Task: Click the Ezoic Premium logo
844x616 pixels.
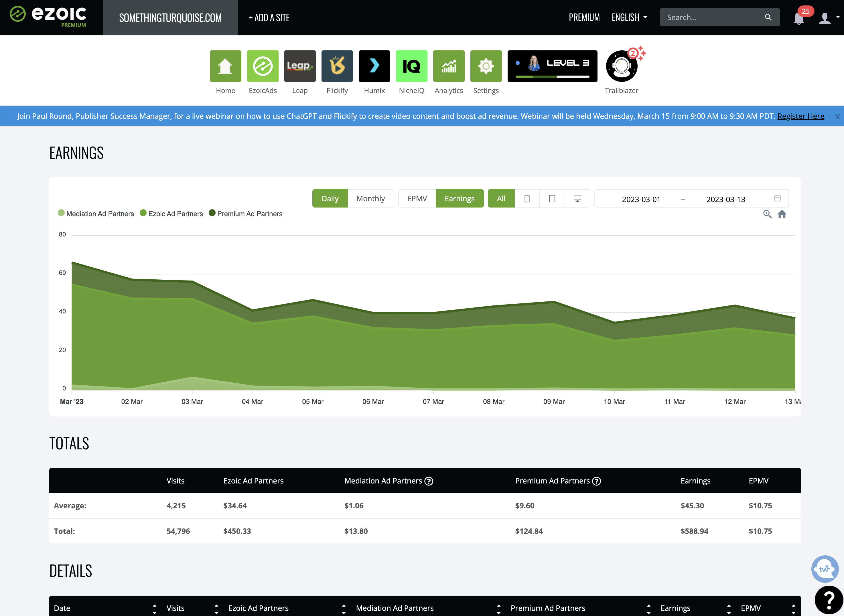Action: click(x=48, y=16)
